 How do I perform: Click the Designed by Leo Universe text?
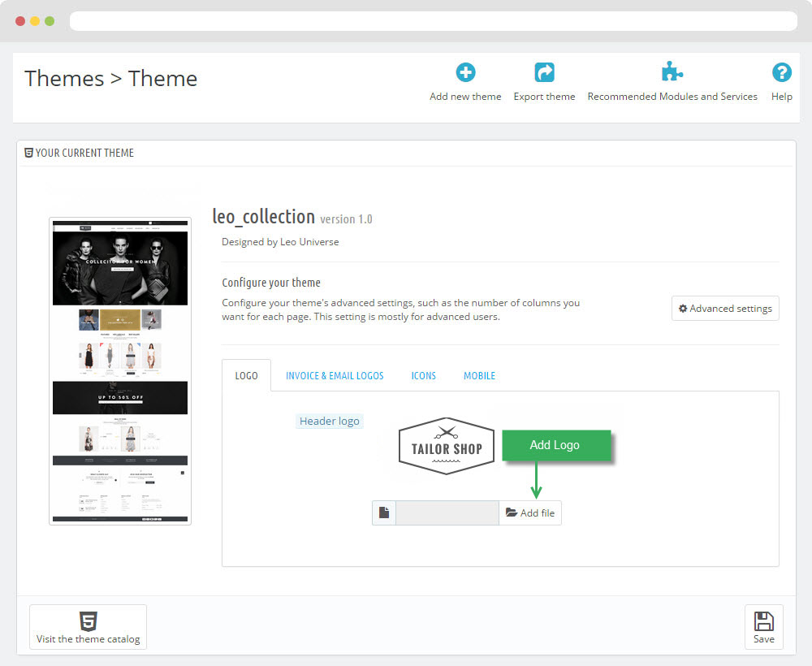pos(280,242)
